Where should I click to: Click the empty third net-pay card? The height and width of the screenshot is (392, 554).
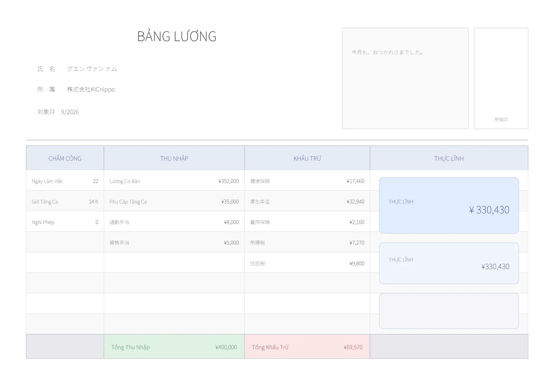449,311
